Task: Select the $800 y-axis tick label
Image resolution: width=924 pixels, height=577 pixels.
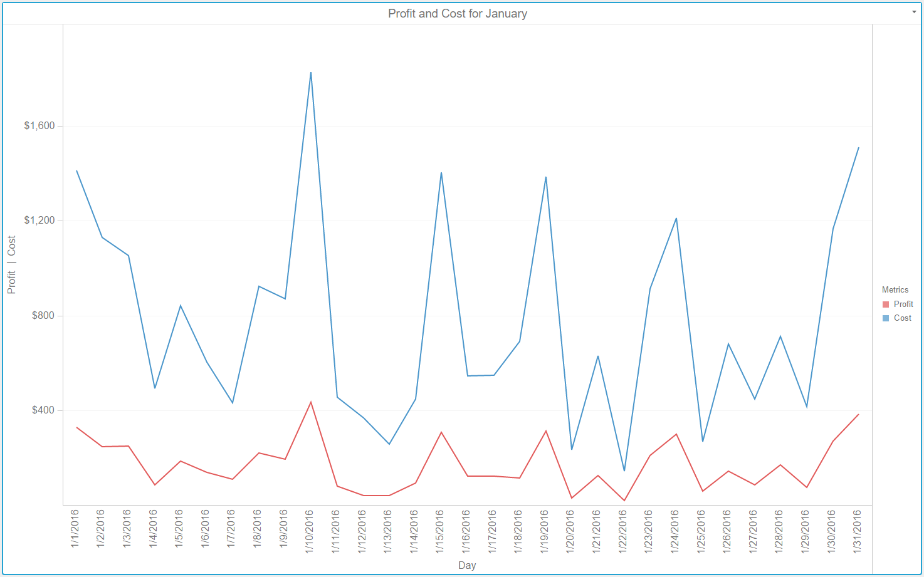Action: tap(43, 316)
